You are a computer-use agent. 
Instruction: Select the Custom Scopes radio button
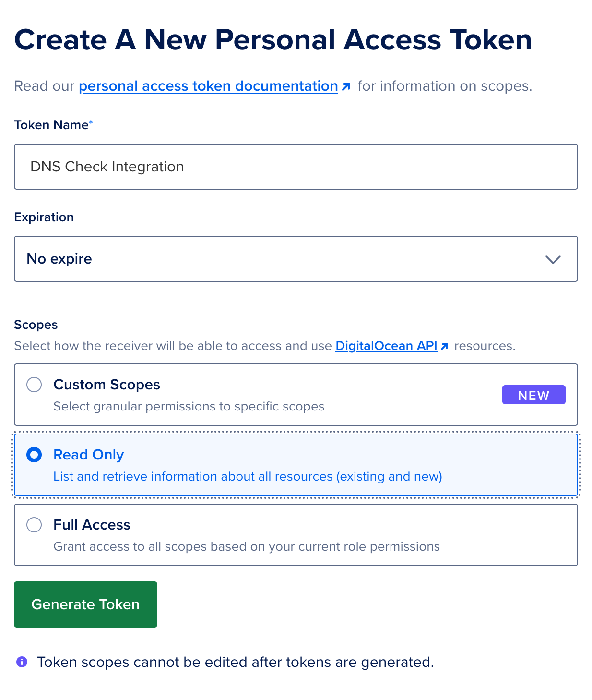pos(34,385)
